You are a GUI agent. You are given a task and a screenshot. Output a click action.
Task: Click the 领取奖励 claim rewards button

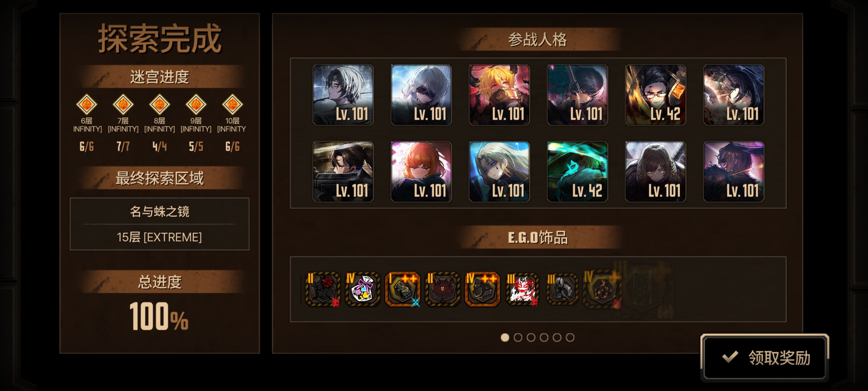click(765, 358)
